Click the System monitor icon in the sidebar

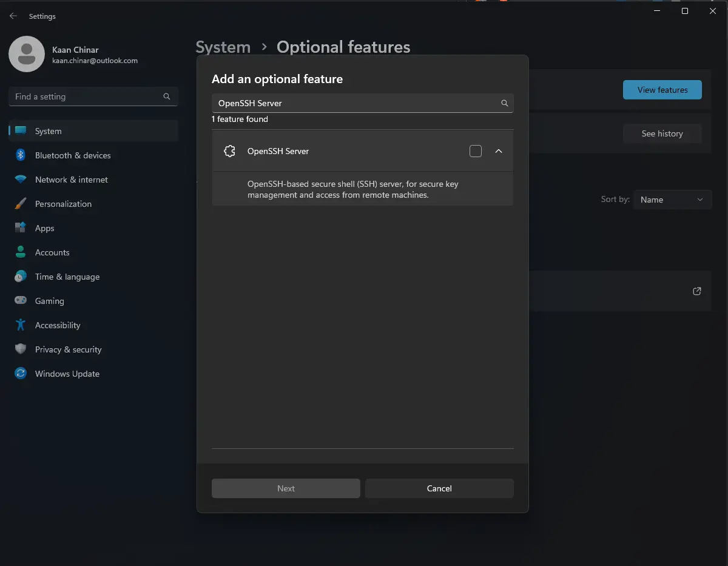point(21,131)
